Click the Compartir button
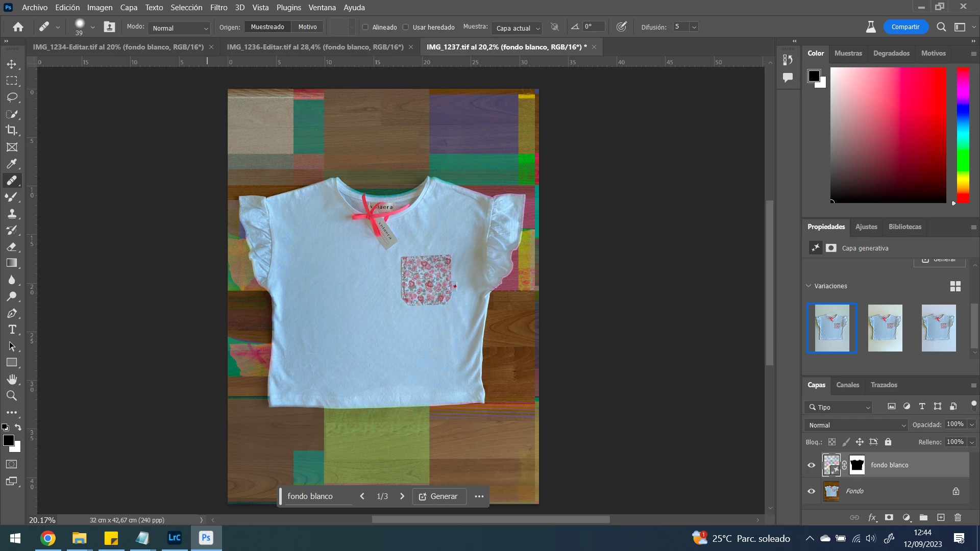 (x=905, y=27)
